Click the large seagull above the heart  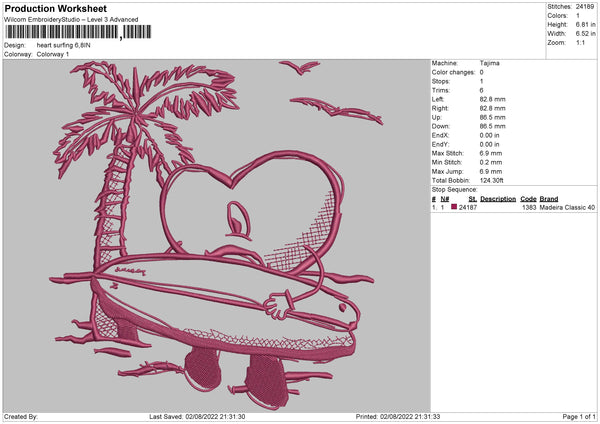(294, 67)
